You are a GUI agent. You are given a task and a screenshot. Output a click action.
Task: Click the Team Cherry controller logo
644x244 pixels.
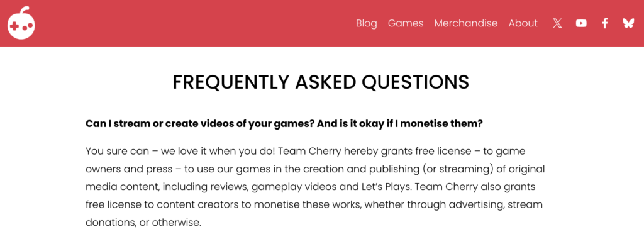tap(21, 23)
